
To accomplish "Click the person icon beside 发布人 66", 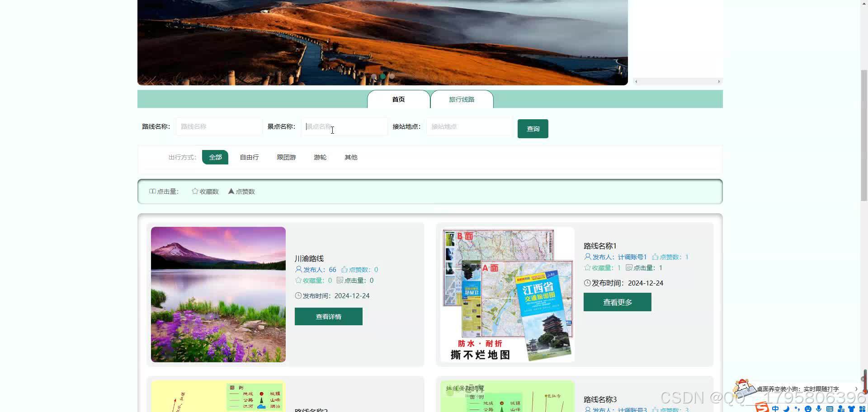I will (x=298, y=269).
